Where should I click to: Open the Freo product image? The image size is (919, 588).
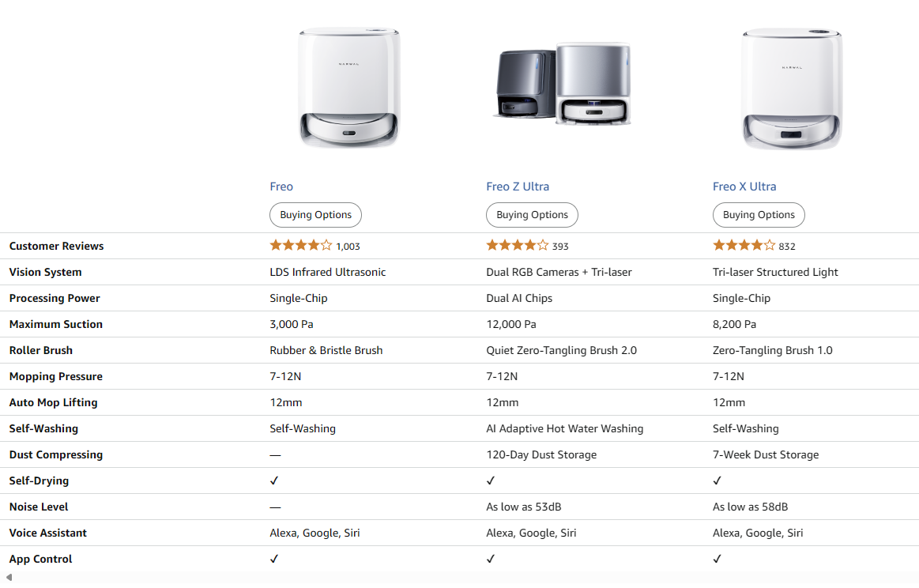coord(349,87)
